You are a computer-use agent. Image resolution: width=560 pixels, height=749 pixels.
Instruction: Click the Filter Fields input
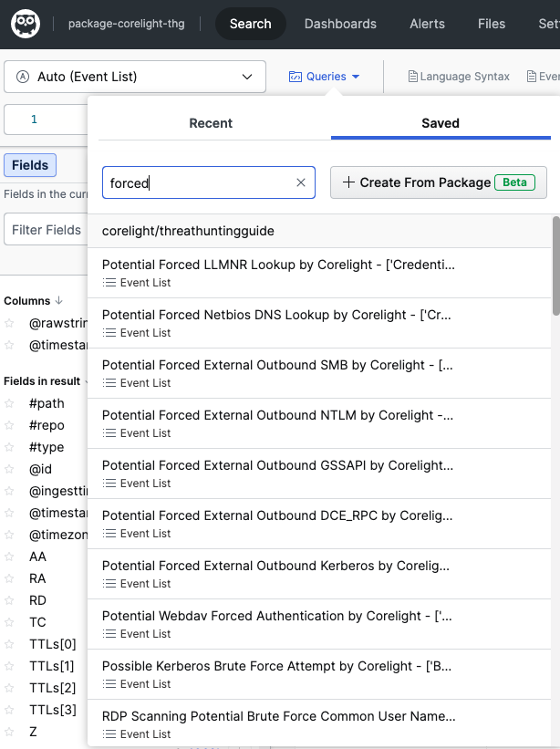(46, 230)
